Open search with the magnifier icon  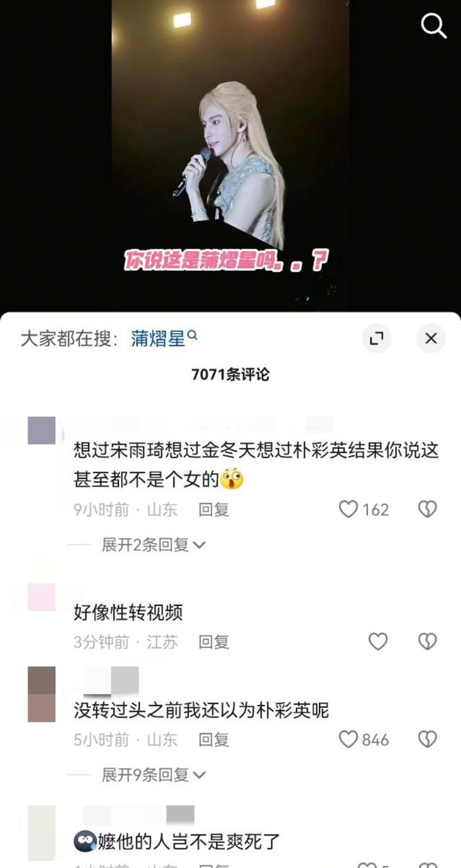(433, 26)
